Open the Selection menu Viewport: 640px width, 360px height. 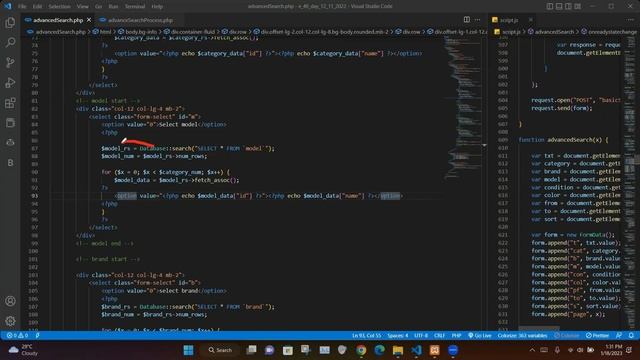[x=60, y=7]
